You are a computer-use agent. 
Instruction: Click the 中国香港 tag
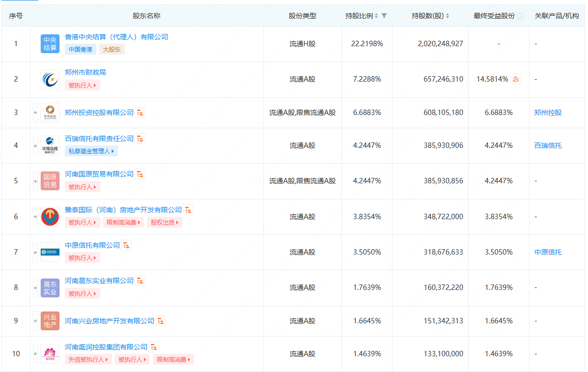tap(80, 50)
